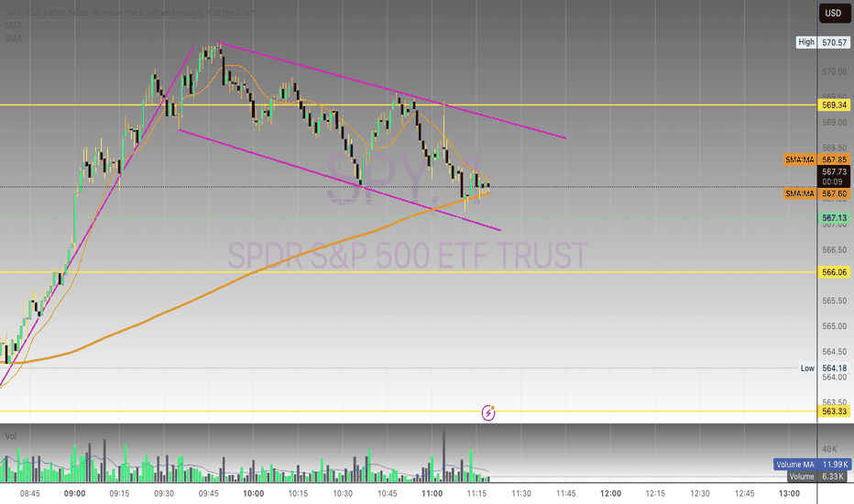The image size is (854, 504).
Task: Click the 11:15 time axis label
Action: pyautogui.click(x=476, y=494)
